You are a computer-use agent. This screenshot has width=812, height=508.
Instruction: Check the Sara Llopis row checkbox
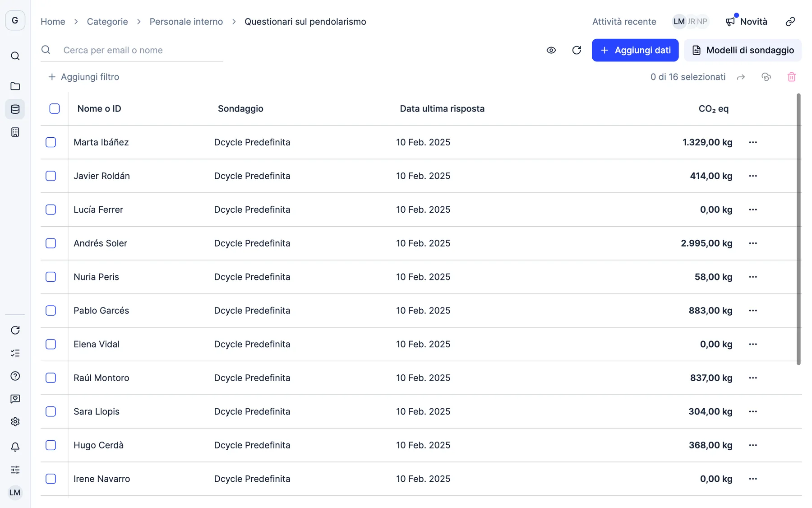(51, 411)
